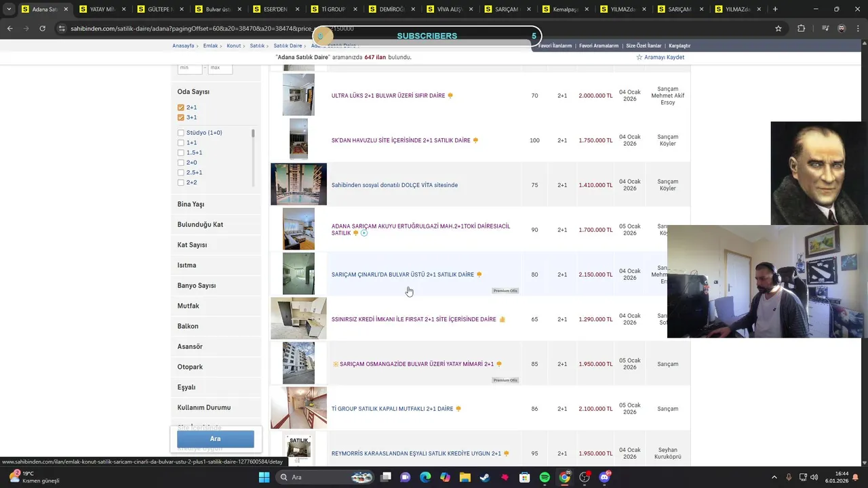868x488 pixels.
Task: Check the 2+0 room option
Action: point(181,163)
